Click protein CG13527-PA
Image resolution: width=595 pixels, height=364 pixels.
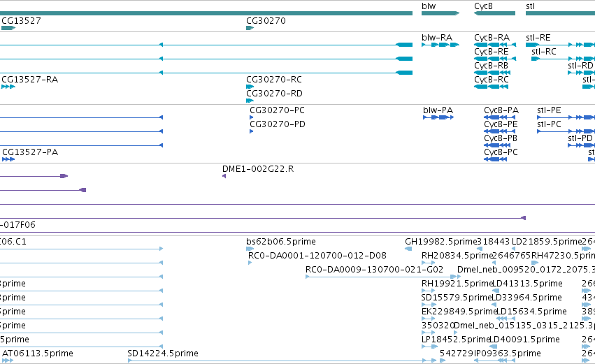(30, 152)
